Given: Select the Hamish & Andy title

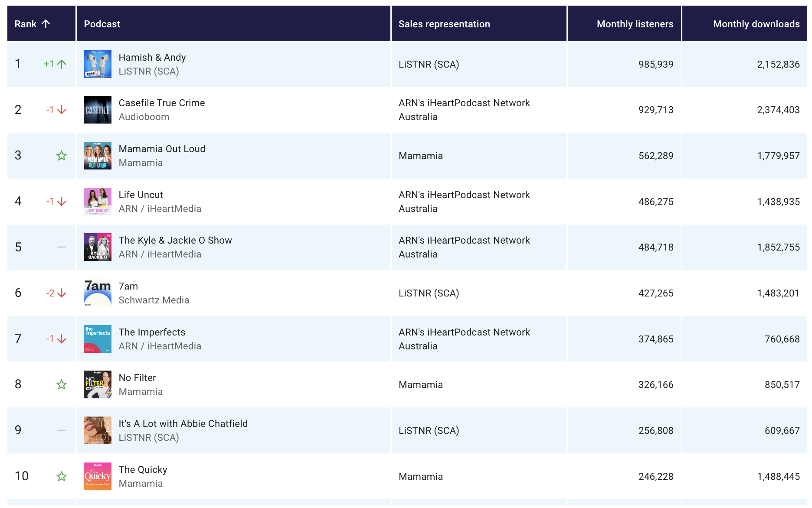Looking at the screenshot, I should pyautogui.click(x=152, y=57).
